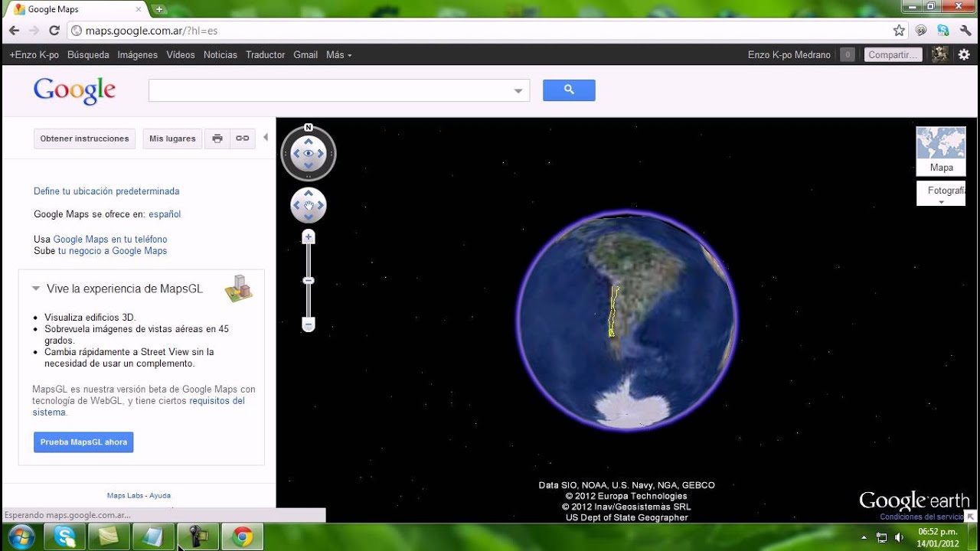Open a new browser tab
Image resolution: width=980 pixels, height=551 pixels.
pyautogui.click(x=158, y=9)
